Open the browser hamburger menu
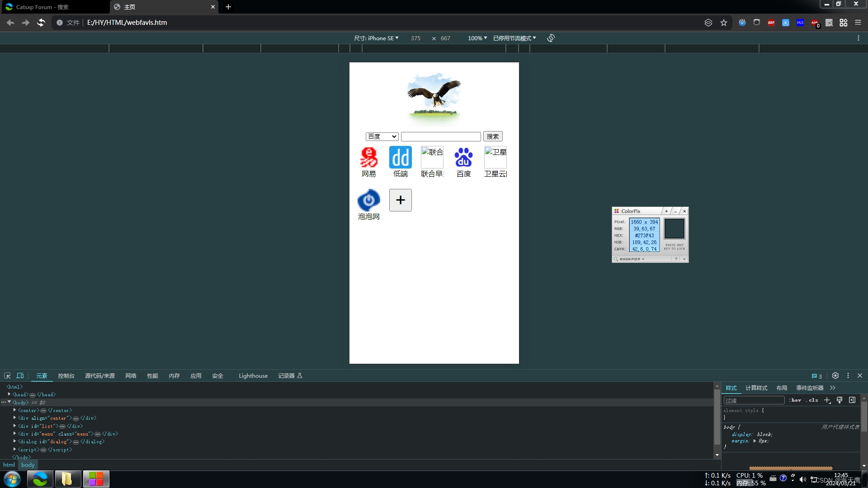This screenshot has height=488, width=868. click(858, 23)
